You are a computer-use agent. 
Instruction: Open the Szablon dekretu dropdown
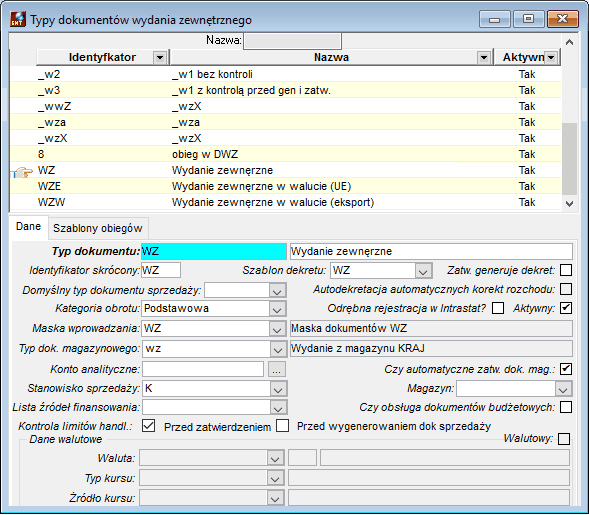tap(423, 270)
